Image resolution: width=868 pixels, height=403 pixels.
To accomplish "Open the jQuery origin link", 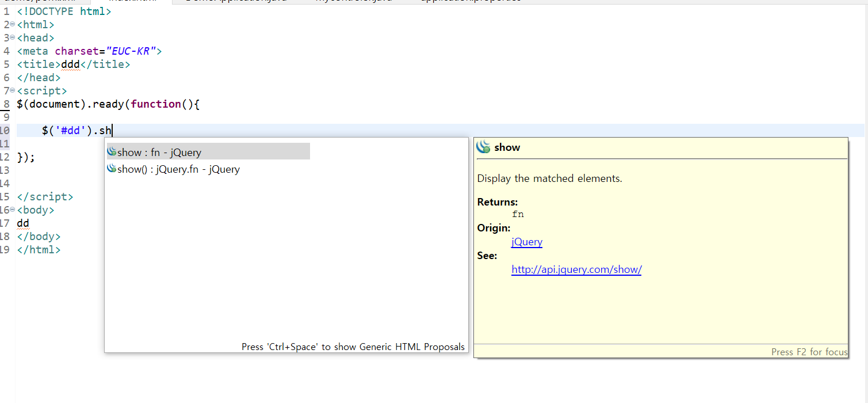I will click(527, 242).
